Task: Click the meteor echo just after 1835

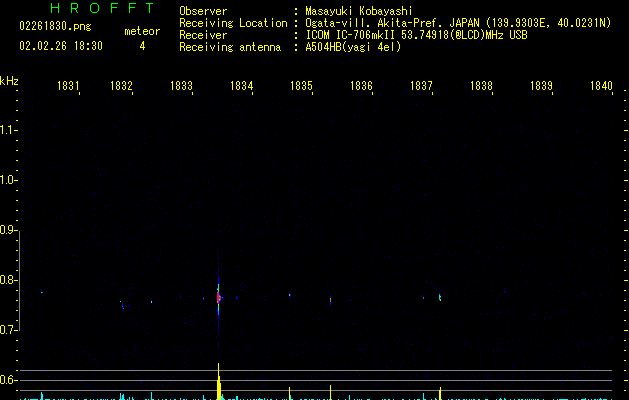Action: click(331, 301)
